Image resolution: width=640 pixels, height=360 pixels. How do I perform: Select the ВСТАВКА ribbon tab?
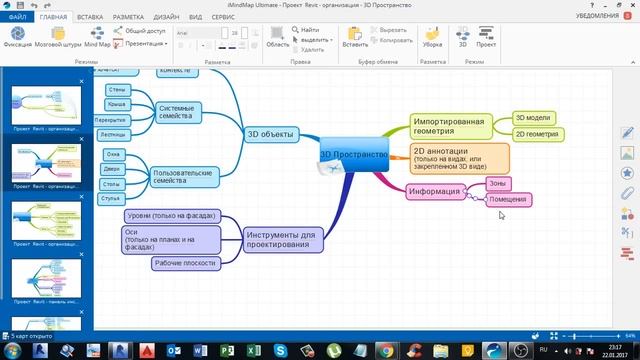(x=90, y=17)
